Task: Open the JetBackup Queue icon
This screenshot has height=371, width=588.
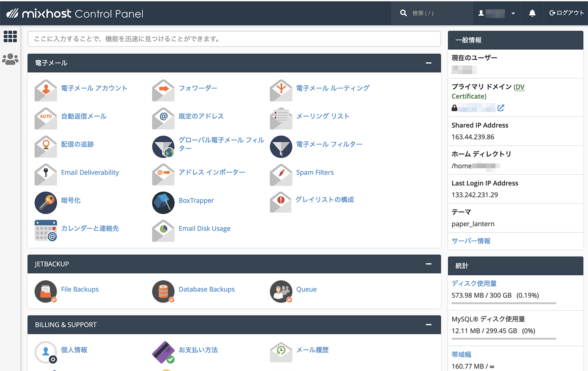Action: click(281, 291)
